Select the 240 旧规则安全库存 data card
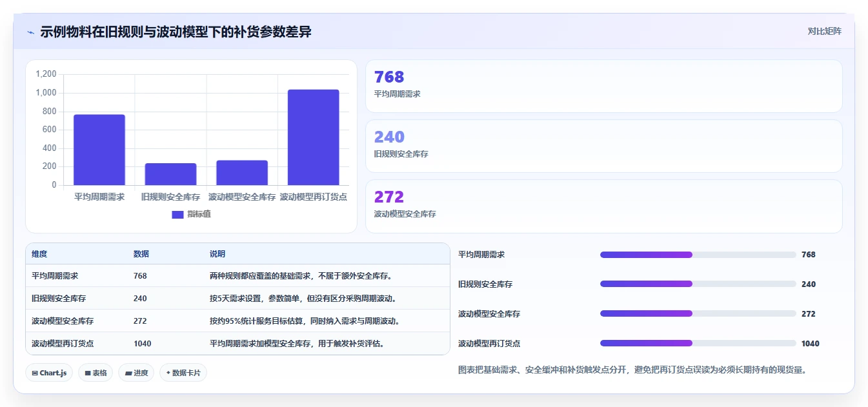Image resolution: width=868 pixels, height=407 pixels. (604, 146)
